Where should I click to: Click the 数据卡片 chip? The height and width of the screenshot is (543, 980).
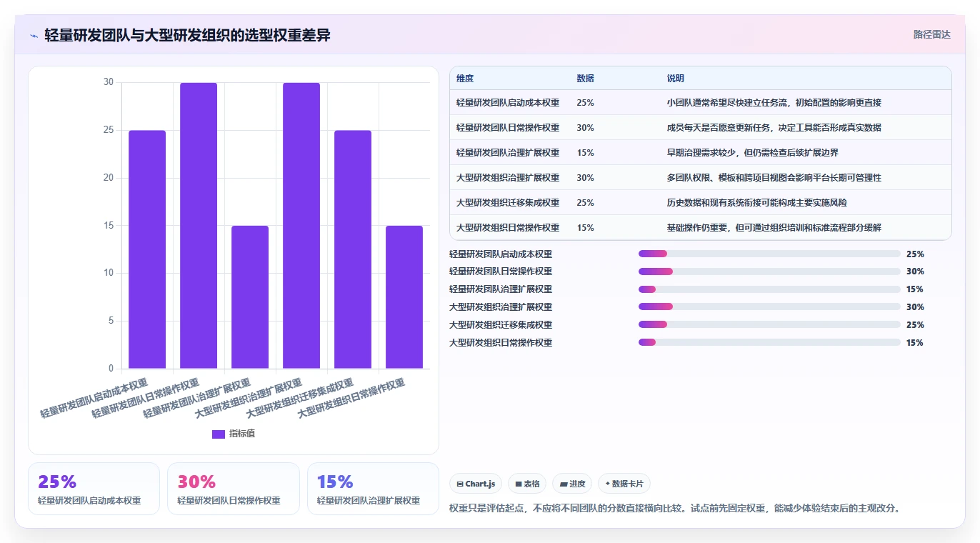(624, 484)
